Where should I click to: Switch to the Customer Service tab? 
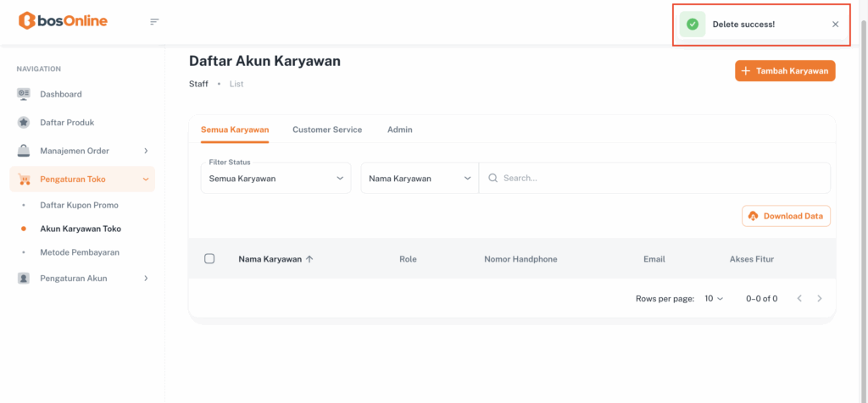coord(327,130)
